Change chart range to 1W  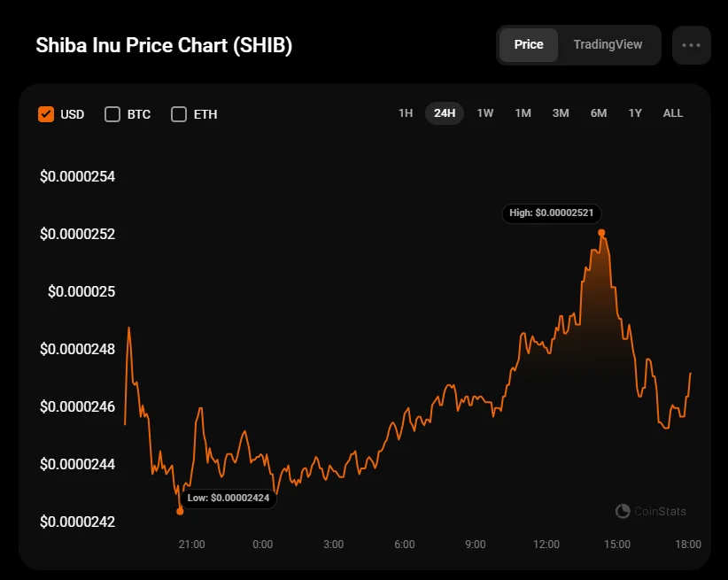pyautogui.click(x=485, y=113)
